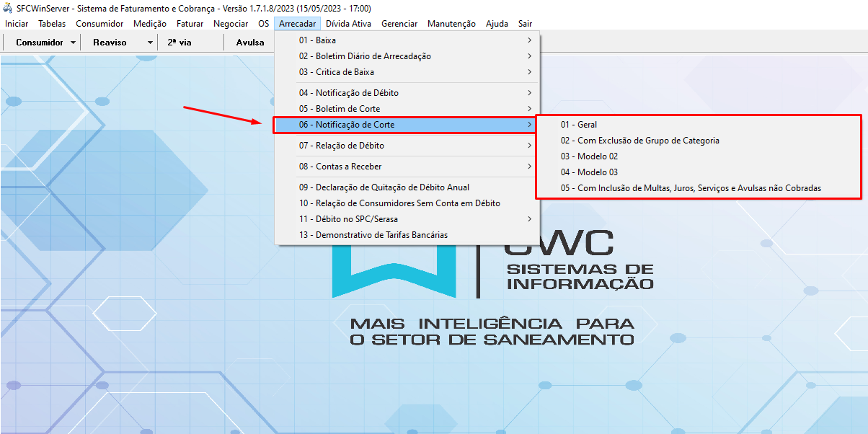Click the SFCWinServer app icon in title bar
This screenshot has width=868, height=434.
point(8,9)
